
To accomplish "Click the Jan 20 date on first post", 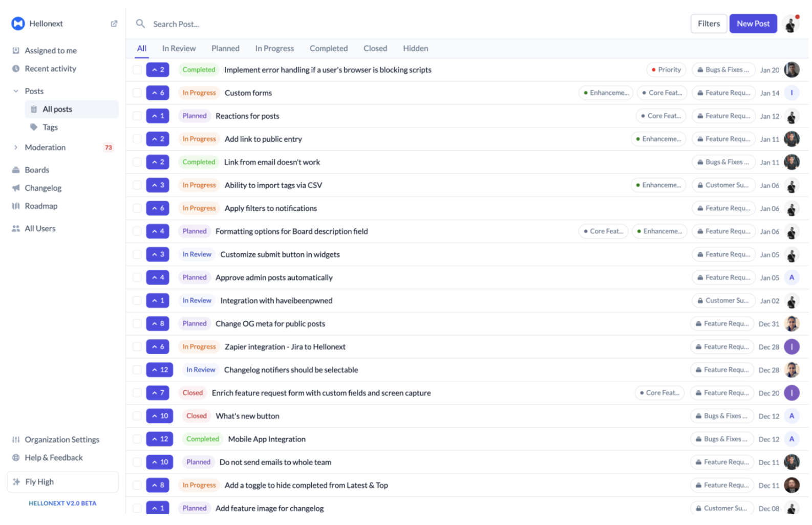I will tap(770, 70).
